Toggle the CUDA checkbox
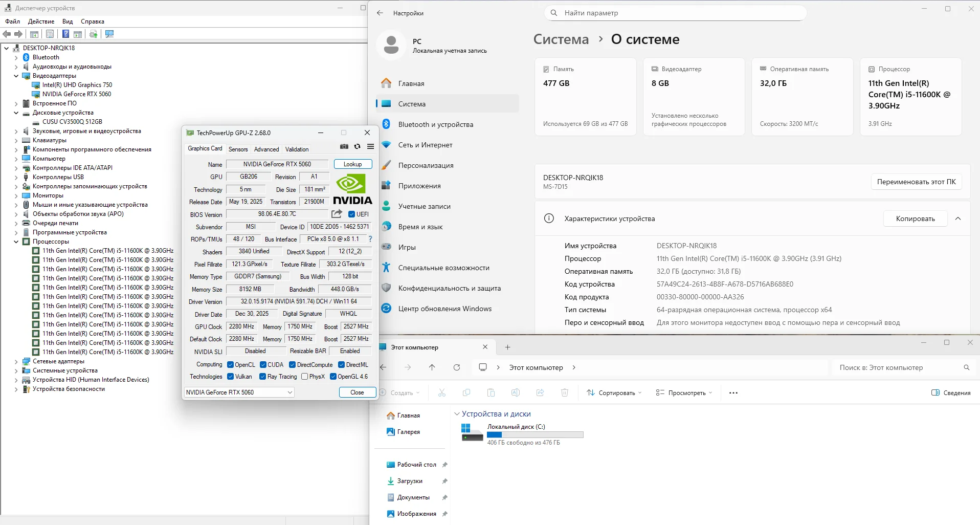The width and height of the screenshot is (980, 525). point(263,365)
